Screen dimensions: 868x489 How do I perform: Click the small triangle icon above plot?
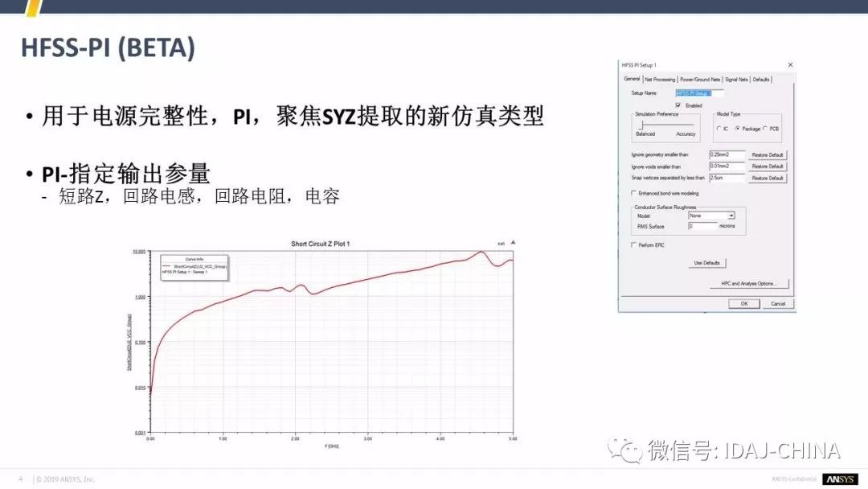pos(513,243)
